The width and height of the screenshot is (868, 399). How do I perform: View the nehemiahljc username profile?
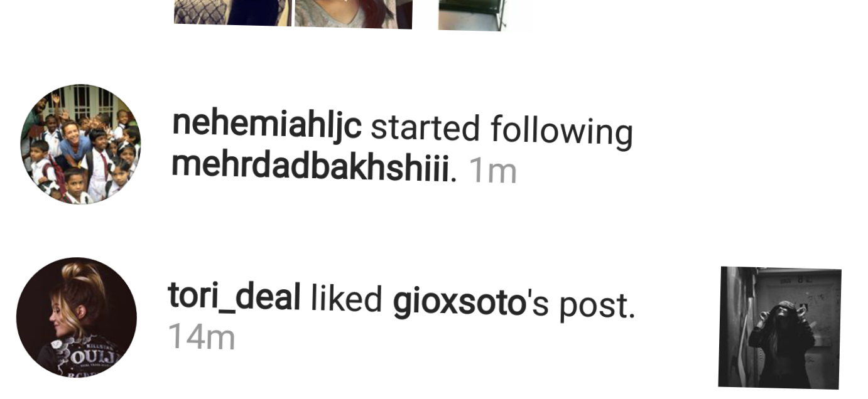point(266,125)
